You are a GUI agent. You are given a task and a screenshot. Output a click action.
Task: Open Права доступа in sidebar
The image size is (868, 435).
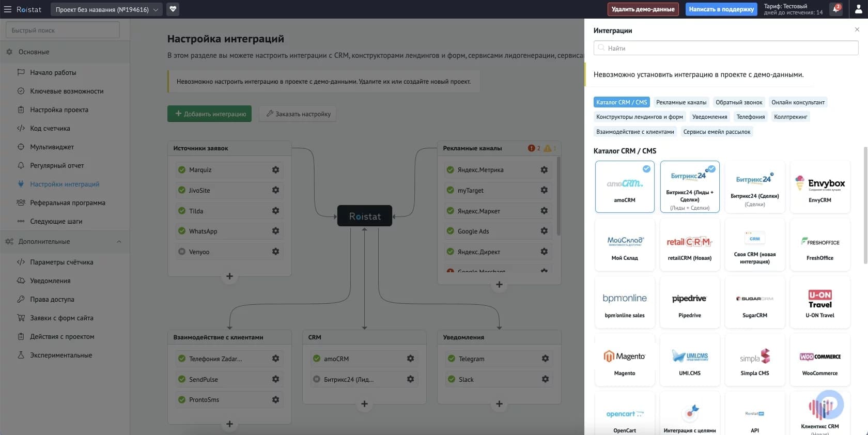(x=52, y=299)
